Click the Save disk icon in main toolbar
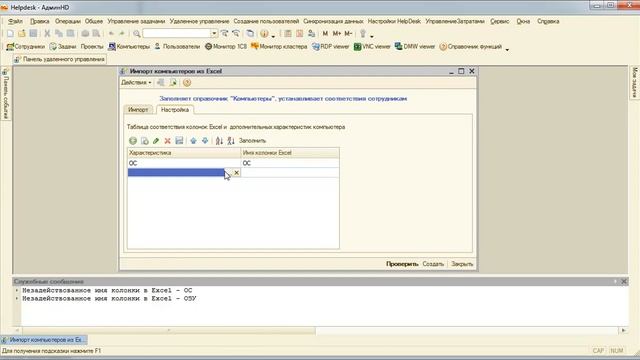Screen dimensions: 640x360 pyautogui.click(x=33, y=33)
